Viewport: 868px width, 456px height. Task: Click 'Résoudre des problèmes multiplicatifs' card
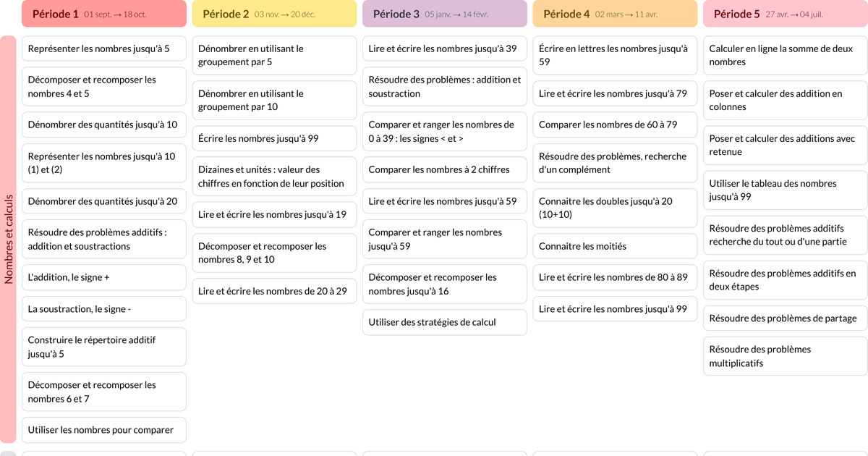pyautogui.click(x=785, y=356)
